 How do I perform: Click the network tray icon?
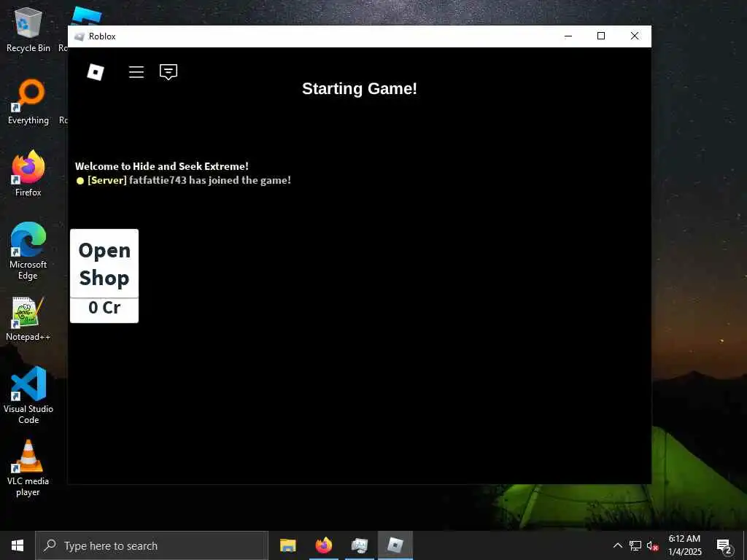click(635, 545)
